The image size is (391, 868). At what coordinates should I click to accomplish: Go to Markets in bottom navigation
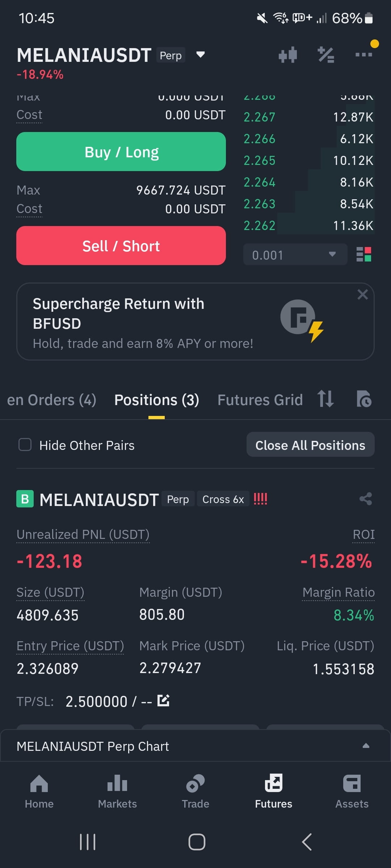click(x=117, y=791)
